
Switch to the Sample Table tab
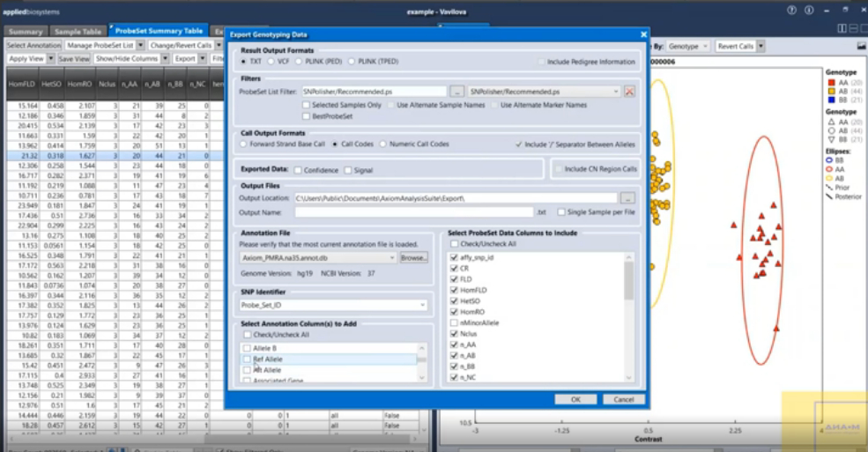click(x=78, y=31)
